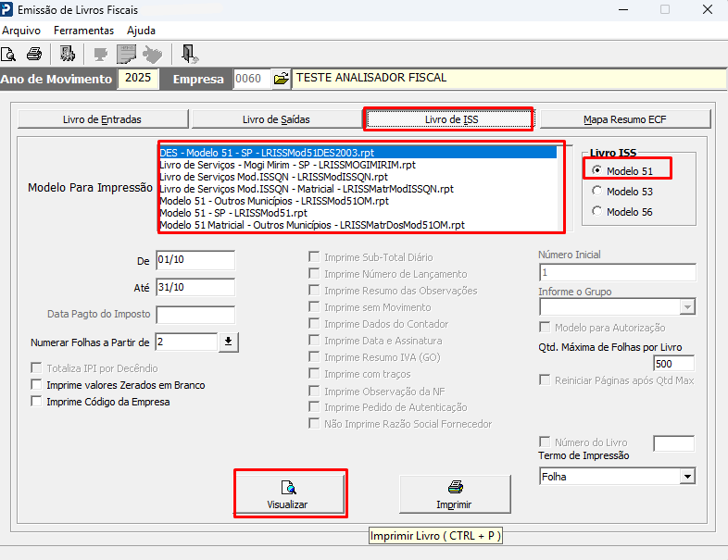
Task: Toggle Imprime Data e Assinatura checkbox
Action: tap(314, 340)
